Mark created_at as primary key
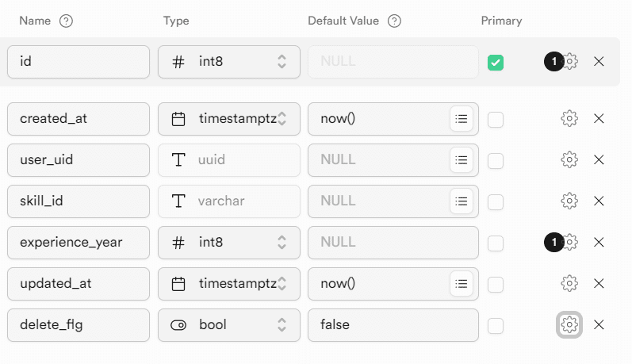The image size is (632, 364). [x=496, y=120]
